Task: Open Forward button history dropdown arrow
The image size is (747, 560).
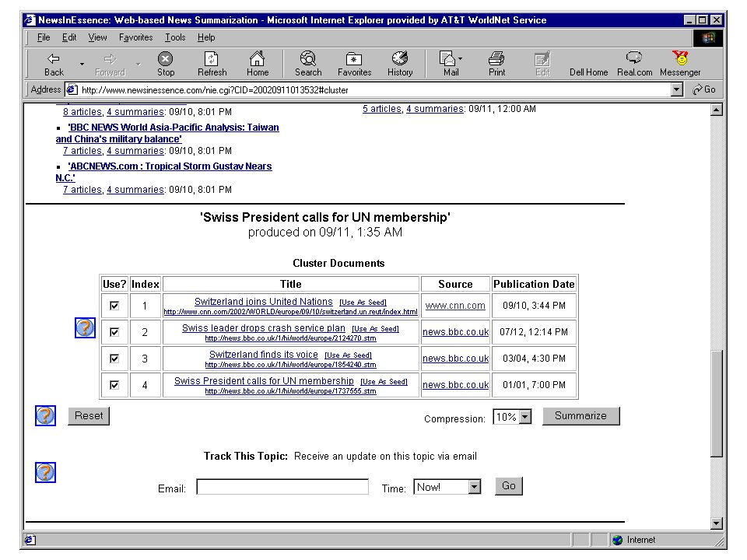Action: (x=139, y=64)
